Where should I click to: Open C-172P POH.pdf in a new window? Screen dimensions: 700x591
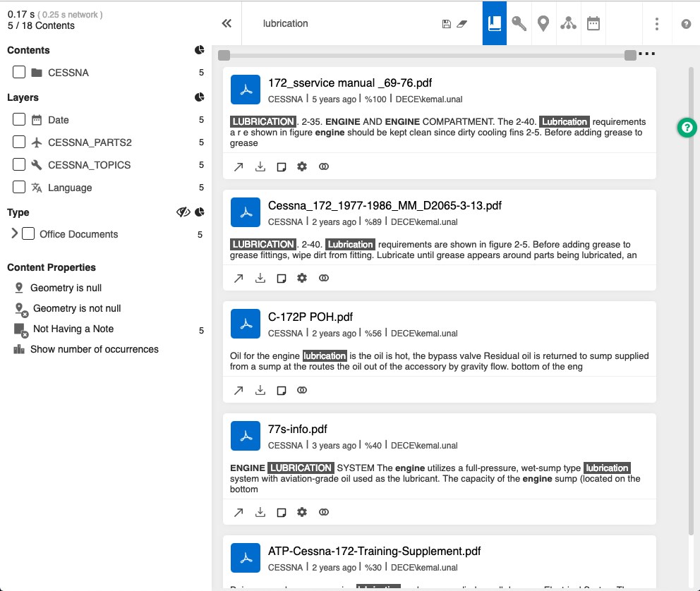(239, 390)
